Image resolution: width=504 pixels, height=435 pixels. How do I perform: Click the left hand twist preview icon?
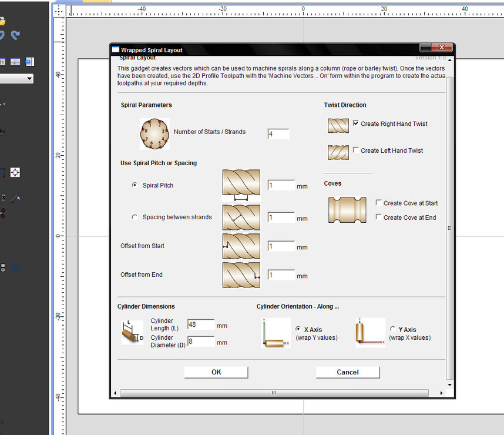[338, 152]
